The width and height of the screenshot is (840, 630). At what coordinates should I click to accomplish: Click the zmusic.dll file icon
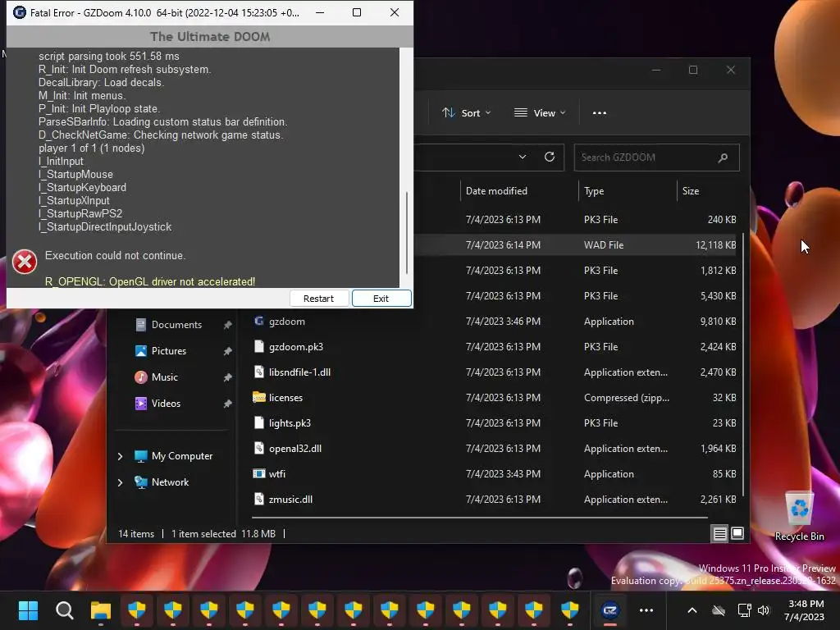tap(258, 499)
